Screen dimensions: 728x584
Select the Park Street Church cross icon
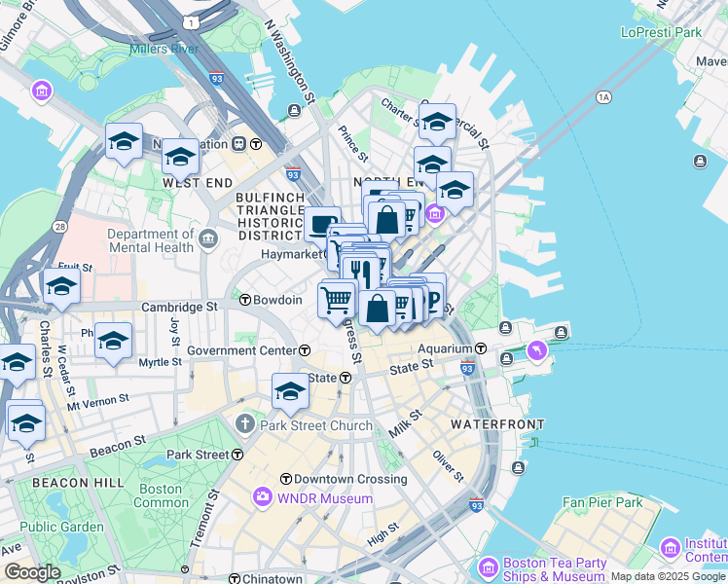pos(245,424)
